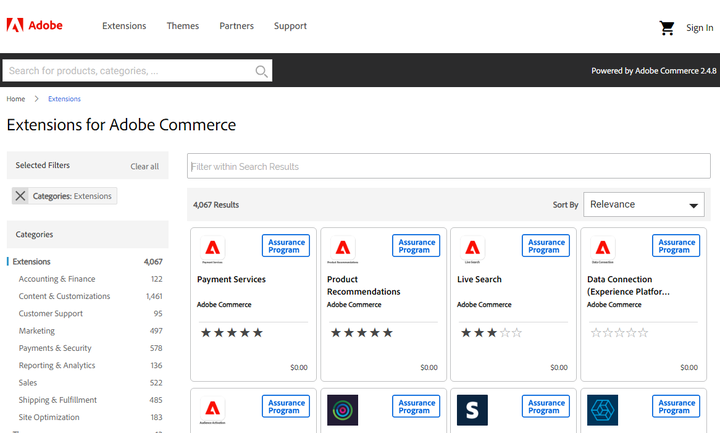Click the colorful circle extension logo
The height and width of the screenshot is (433, 720).
343,410
